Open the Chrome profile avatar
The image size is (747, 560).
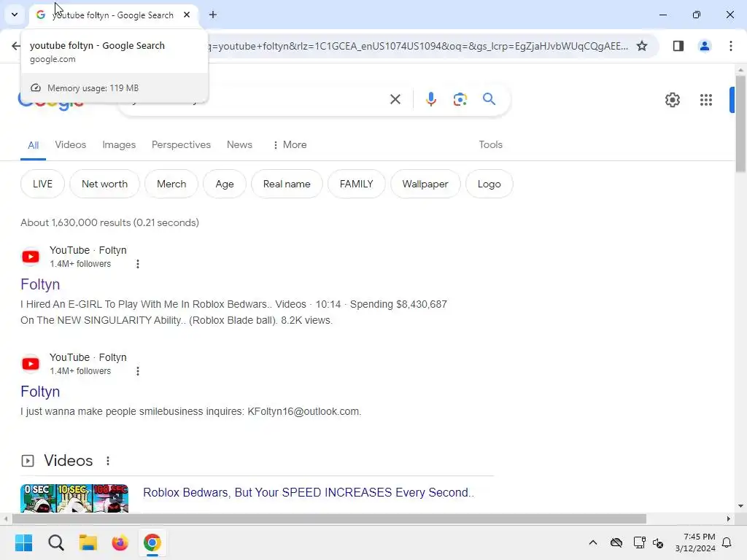coord(704,46)
